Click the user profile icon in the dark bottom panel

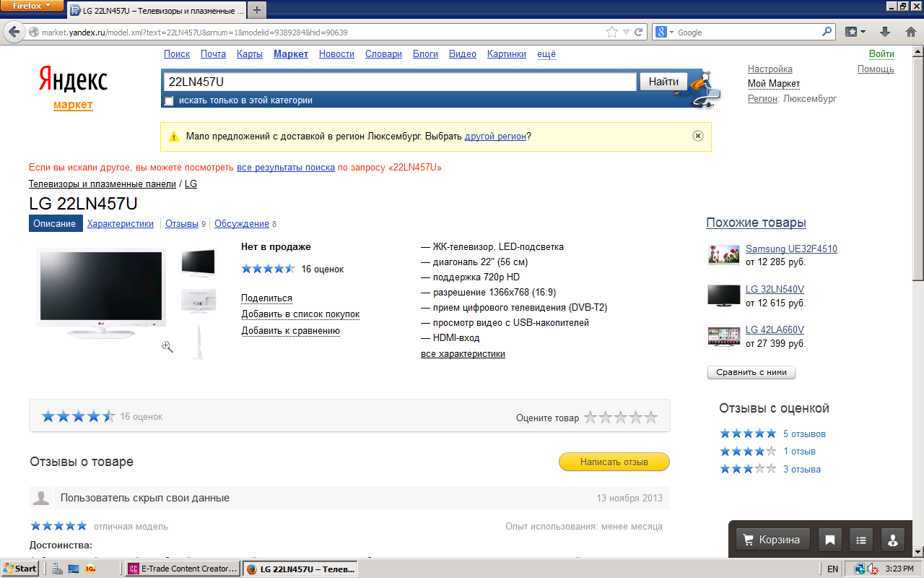893,540
